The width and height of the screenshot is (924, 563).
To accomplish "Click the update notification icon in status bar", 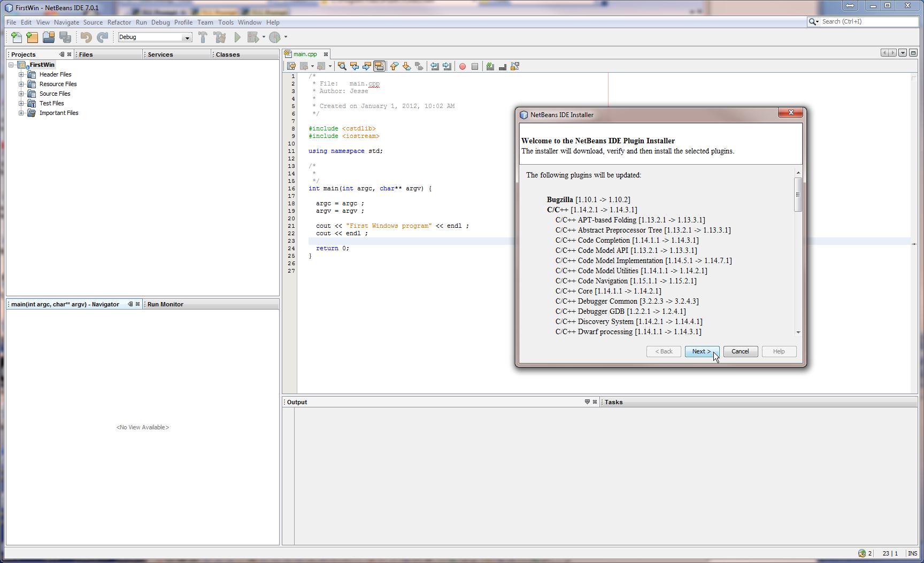I will point(862,553).
